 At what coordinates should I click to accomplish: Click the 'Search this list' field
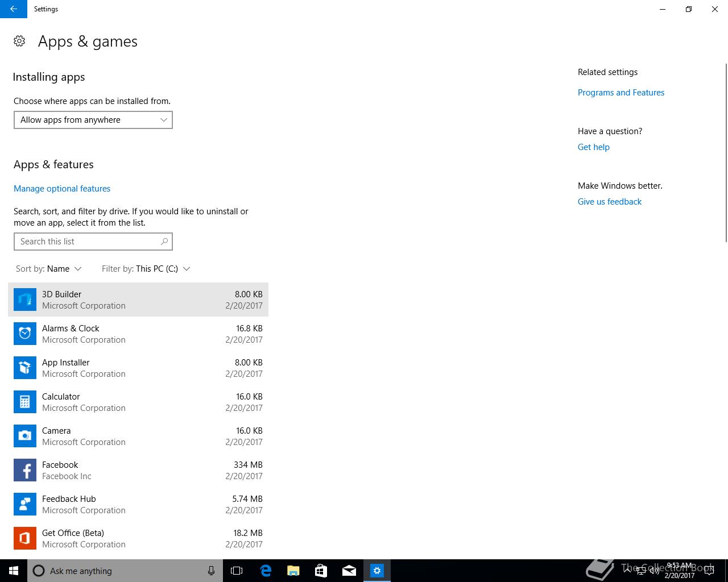pos(93,242)
